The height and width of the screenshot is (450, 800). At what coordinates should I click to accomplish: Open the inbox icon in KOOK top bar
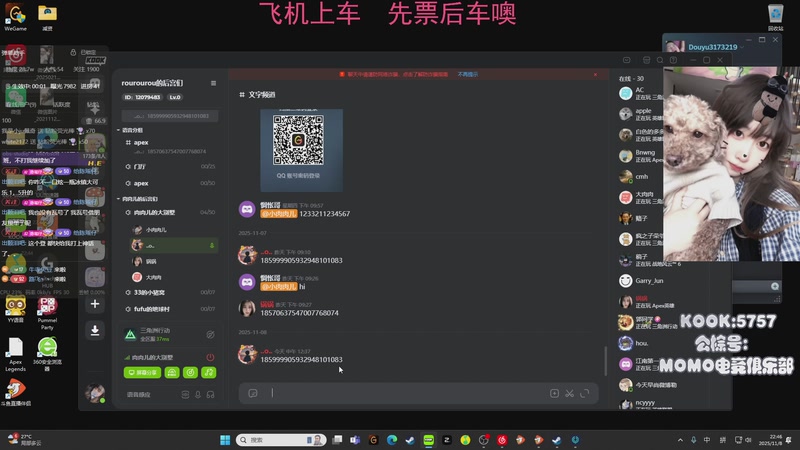coord(646,60)
